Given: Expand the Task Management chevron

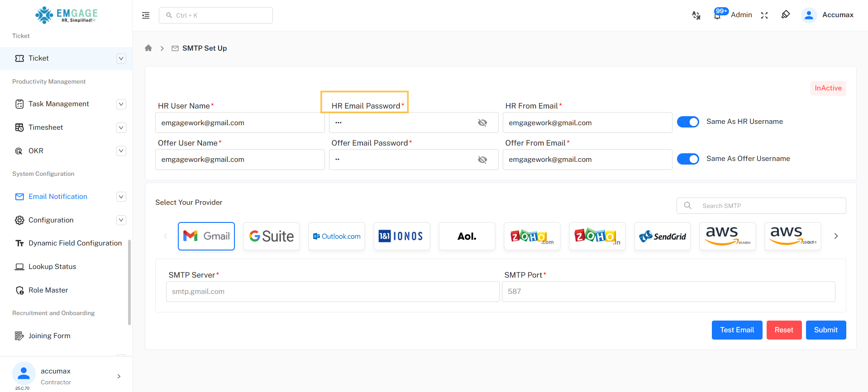Looking at the screenshot, I should [x=121, y=104].
